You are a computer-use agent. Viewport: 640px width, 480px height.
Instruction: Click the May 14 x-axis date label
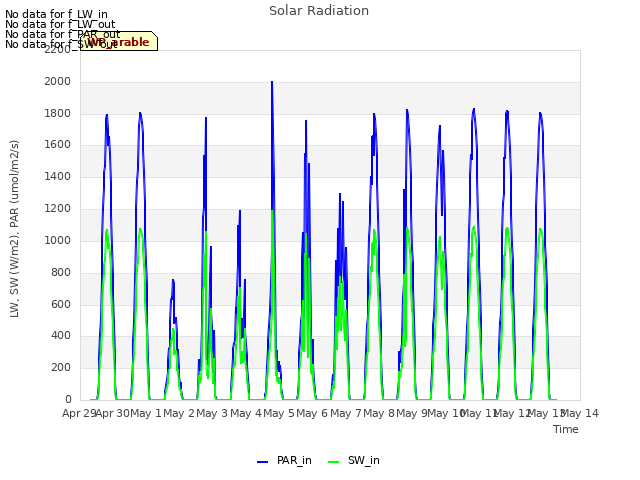580,413
